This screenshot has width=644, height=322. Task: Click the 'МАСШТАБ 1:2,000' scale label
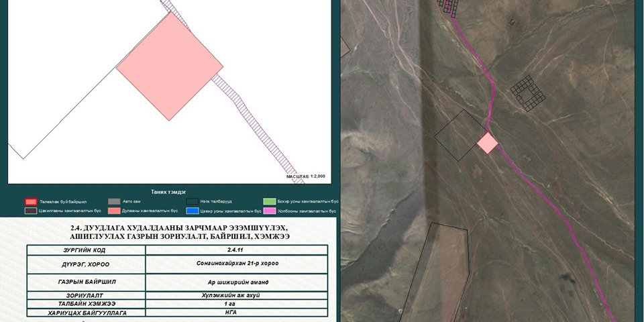(305, 176)
